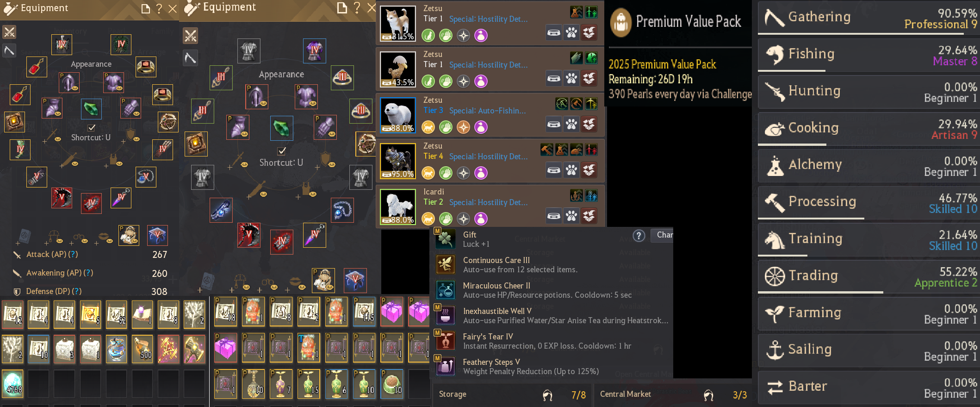Open the document icon in right Equipment header

[x=342, y=8]
